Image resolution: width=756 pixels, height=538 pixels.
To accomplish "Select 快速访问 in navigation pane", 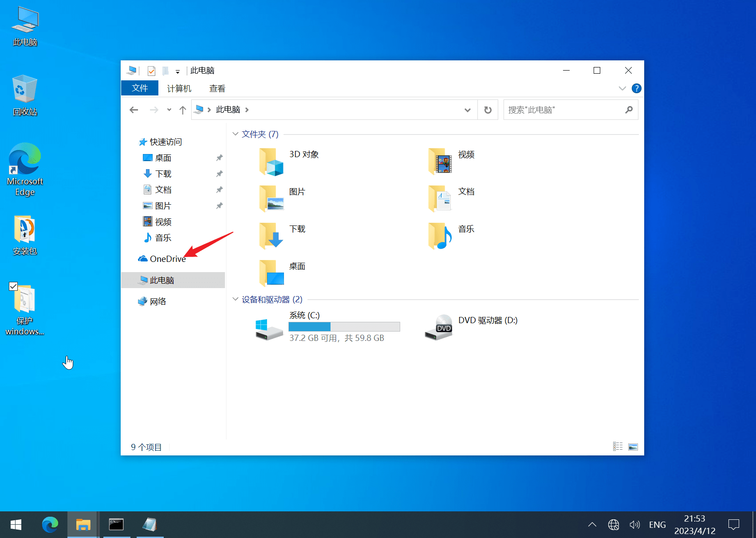I will 166,142.
